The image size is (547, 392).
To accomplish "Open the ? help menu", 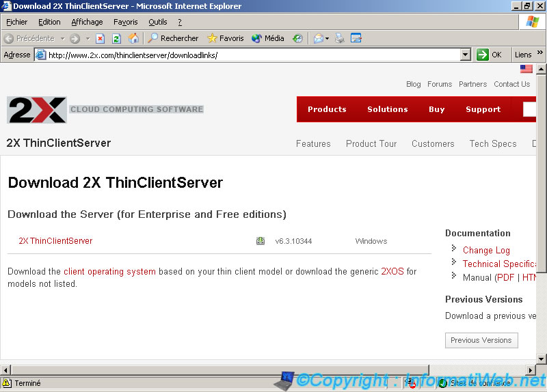I will (x=180, y=23).
